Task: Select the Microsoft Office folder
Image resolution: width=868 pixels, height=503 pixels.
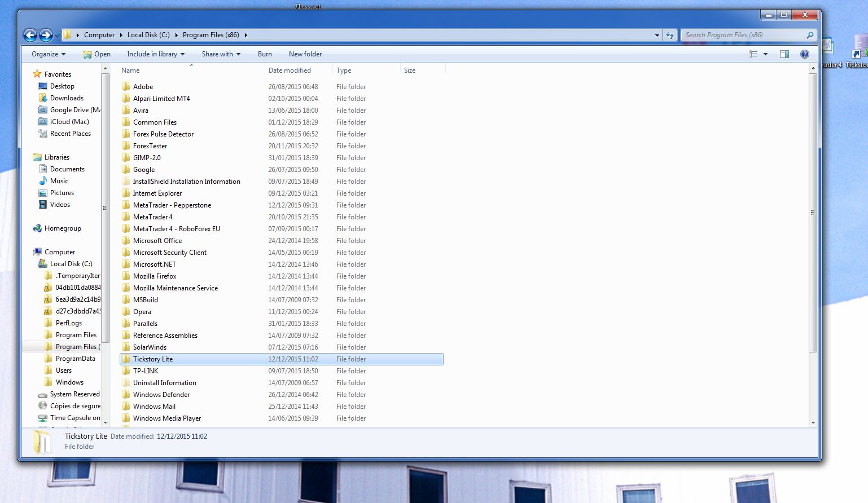Action: coord(157,241)
